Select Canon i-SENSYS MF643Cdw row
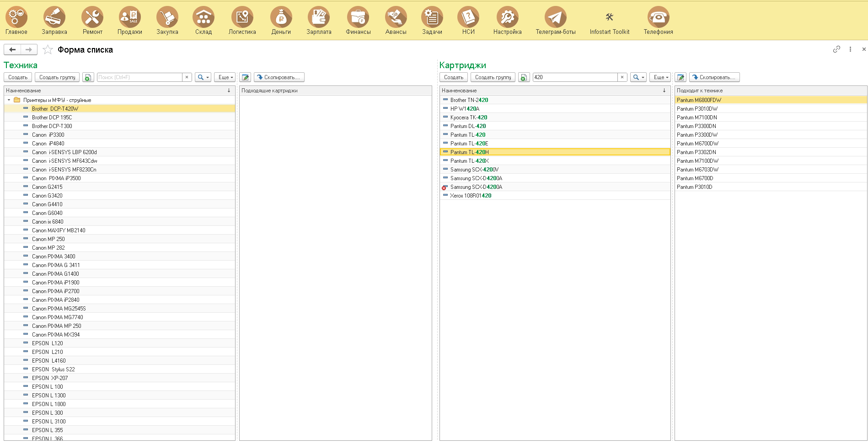868x444 pixels. pos(120,161)
